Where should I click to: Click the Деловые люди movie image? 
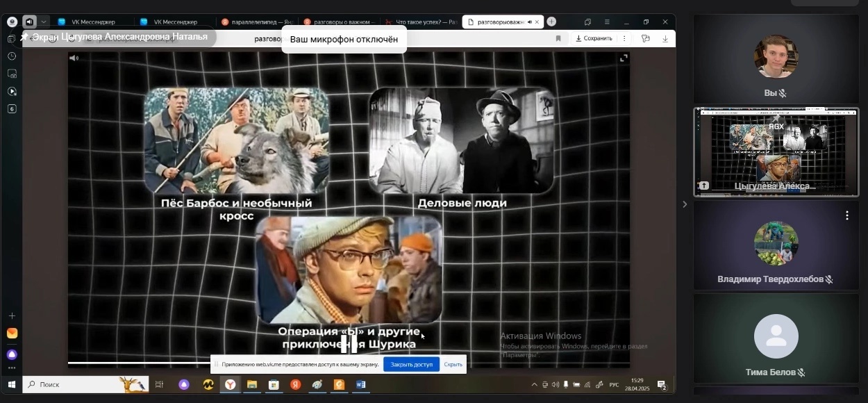462,141
